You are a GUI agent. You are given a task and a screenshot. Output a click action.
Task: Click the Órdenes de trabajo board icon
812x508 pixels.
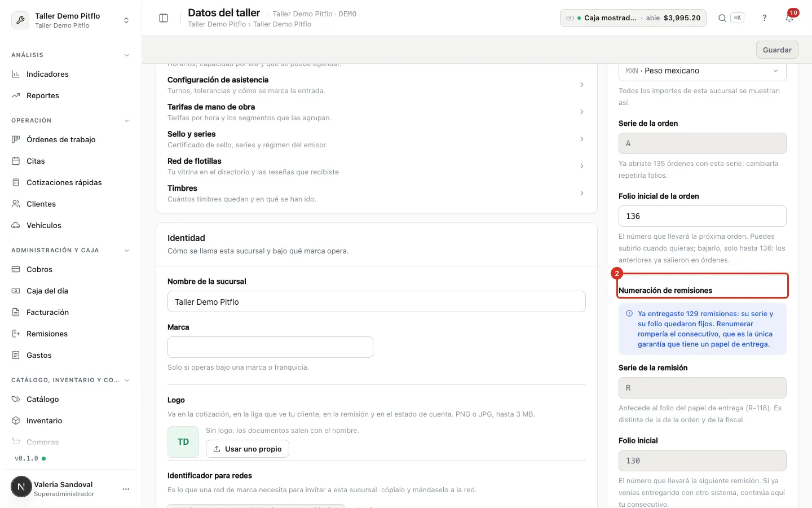point(16,139)
